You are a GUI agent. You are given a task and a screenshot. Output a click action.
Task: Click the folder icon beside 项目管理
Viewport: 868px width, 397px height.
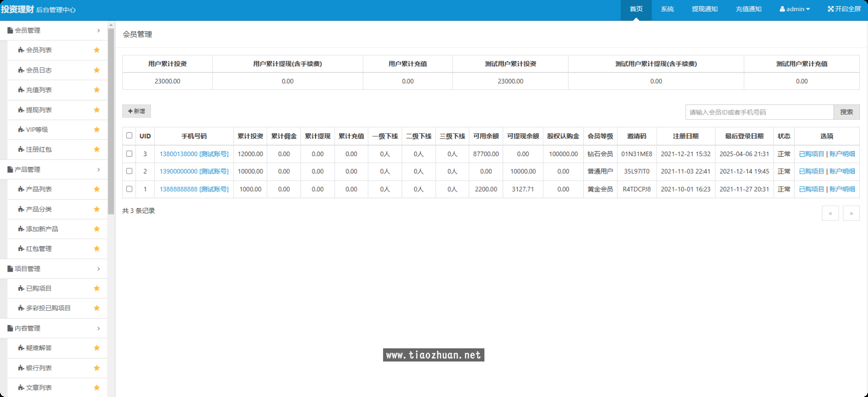10,269
